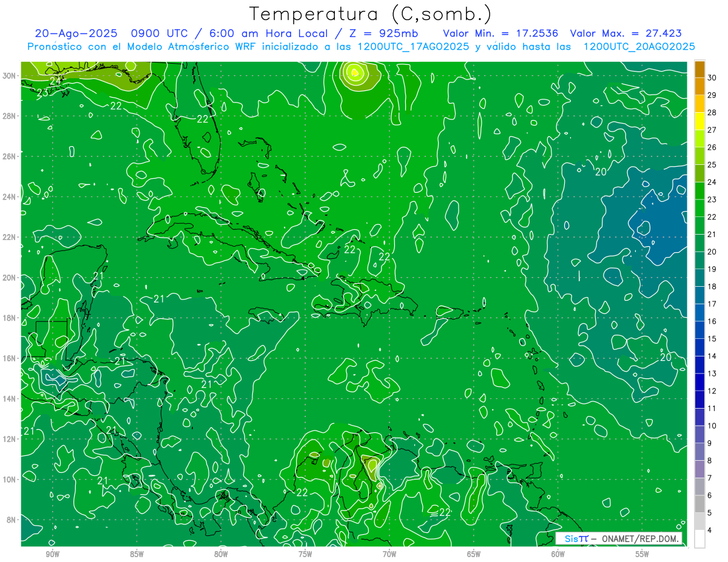Click the '24N' latitude label
The height and width of the screenshot is (562, 728).
(x=9, y=197)
